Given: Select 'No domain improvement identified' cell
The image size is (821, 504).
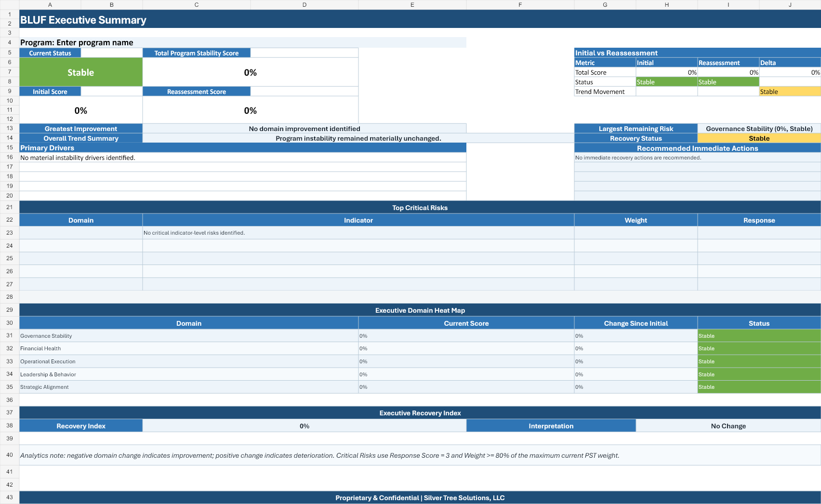Looking at the screenshot, I should click(x=305, y=129).
